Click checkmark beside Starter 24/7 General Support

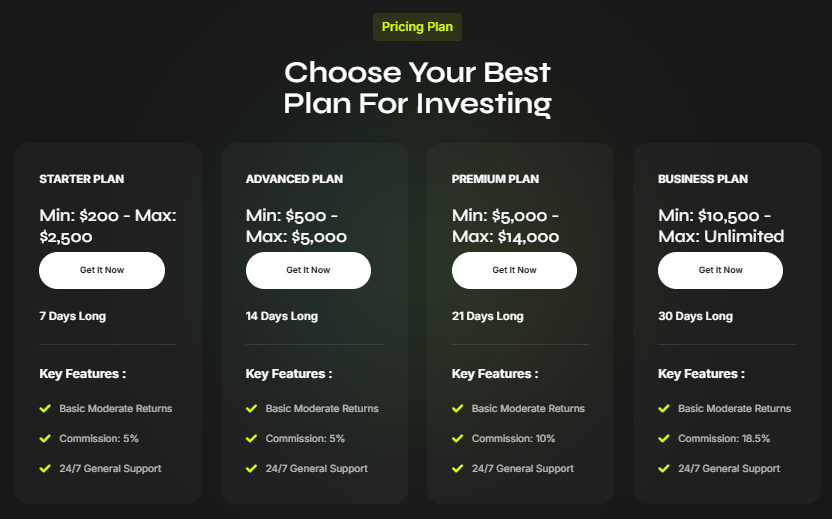(x=45, y=468)
